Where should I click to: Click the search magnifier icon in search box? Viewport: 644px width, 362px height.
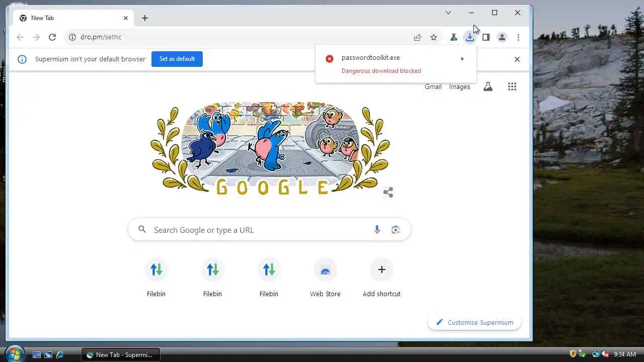tap(142, 229)
